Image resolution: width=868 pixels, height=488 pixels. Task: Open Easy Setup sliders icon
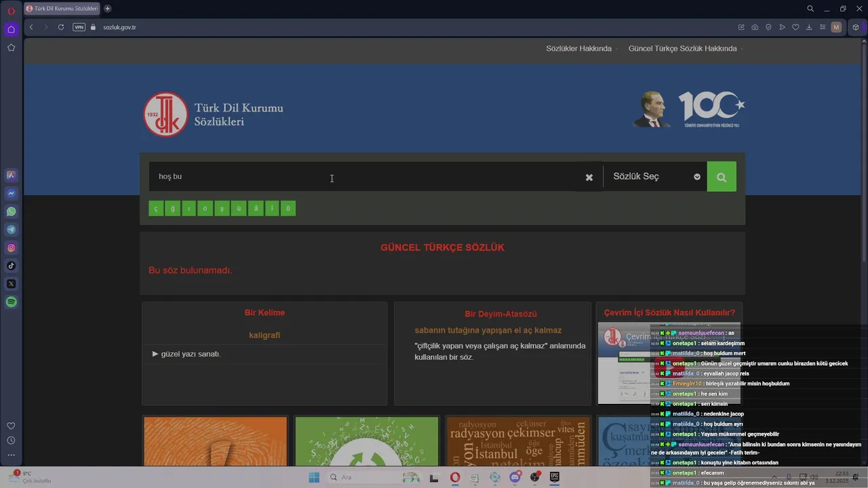click(823, 27)
